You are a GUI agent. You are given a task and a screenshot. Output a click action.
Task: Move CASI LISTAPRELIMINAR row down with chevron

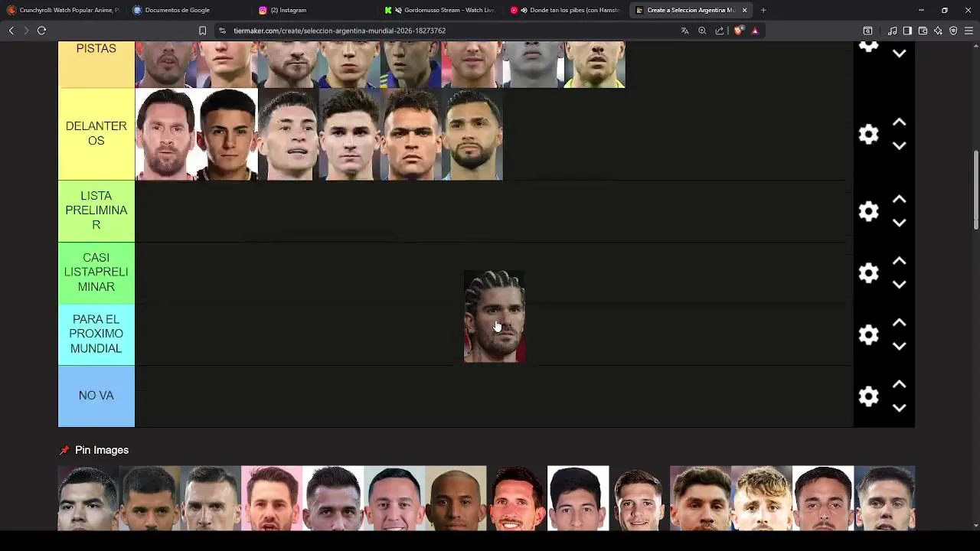899,285
